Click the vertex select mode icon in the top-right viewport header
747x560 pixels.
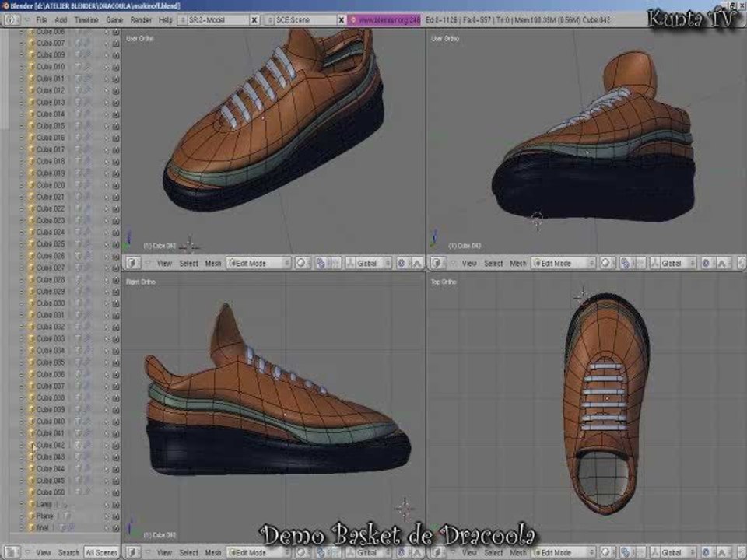(706, 263)
